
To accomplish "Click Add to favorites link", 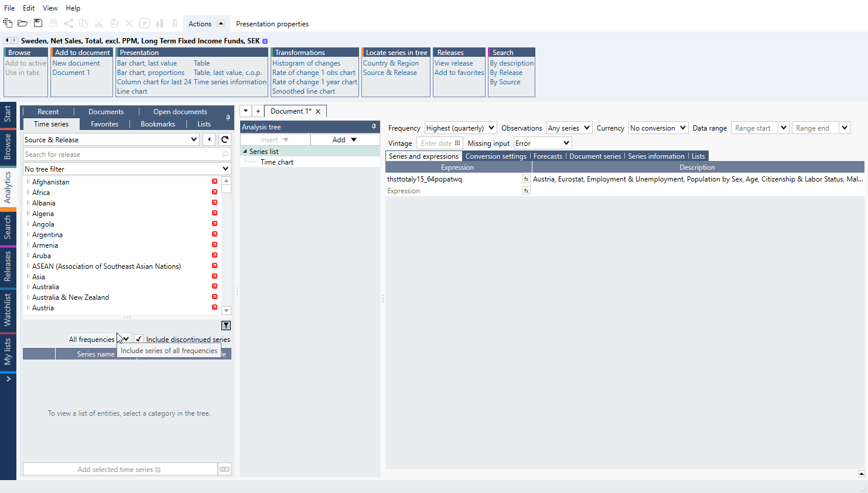I will tap(459, 73).
